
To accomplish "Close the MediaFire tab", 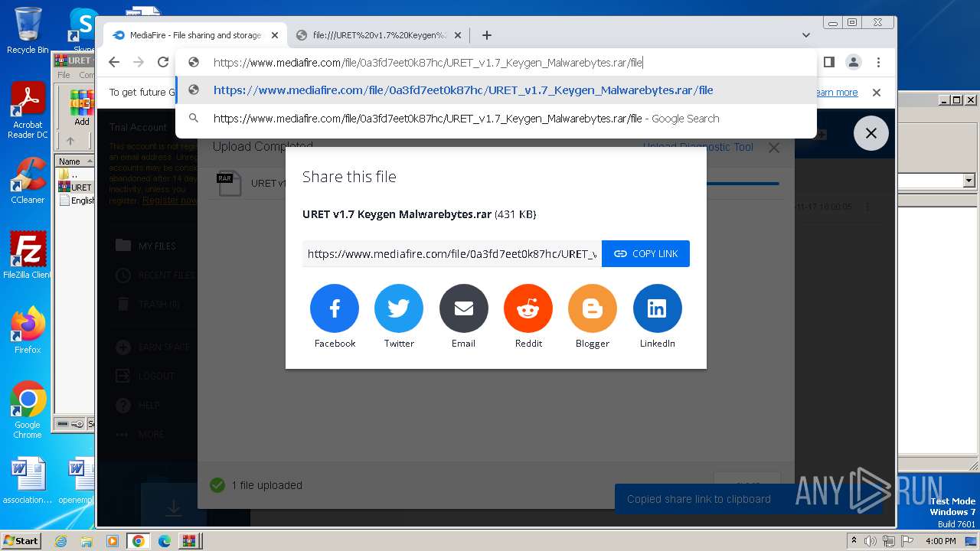I will click(x=275, y=35).
